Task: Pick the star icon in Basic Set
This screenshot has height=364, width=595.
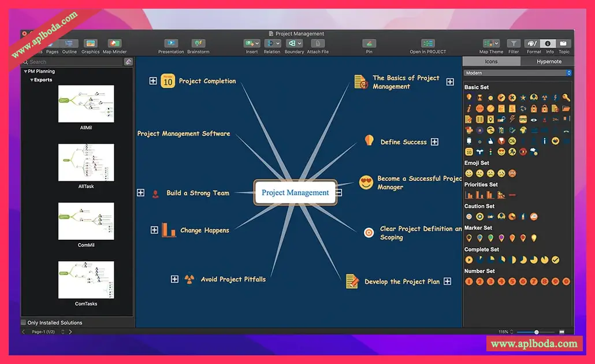Action: [523, 98]
